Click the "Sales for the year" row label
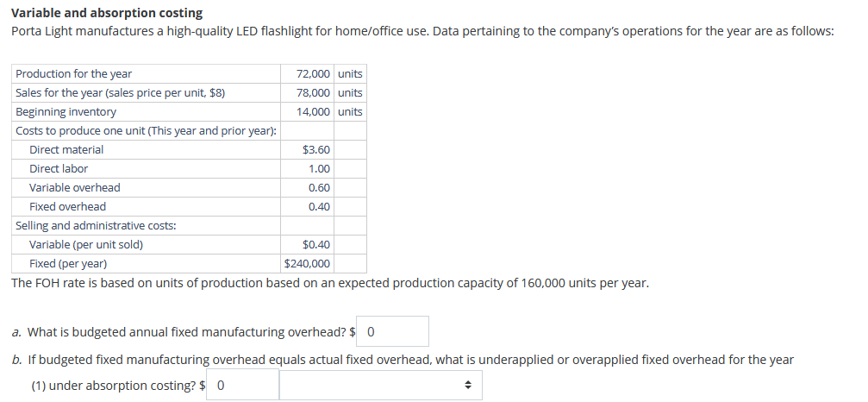868x402 pixels. 121,93
